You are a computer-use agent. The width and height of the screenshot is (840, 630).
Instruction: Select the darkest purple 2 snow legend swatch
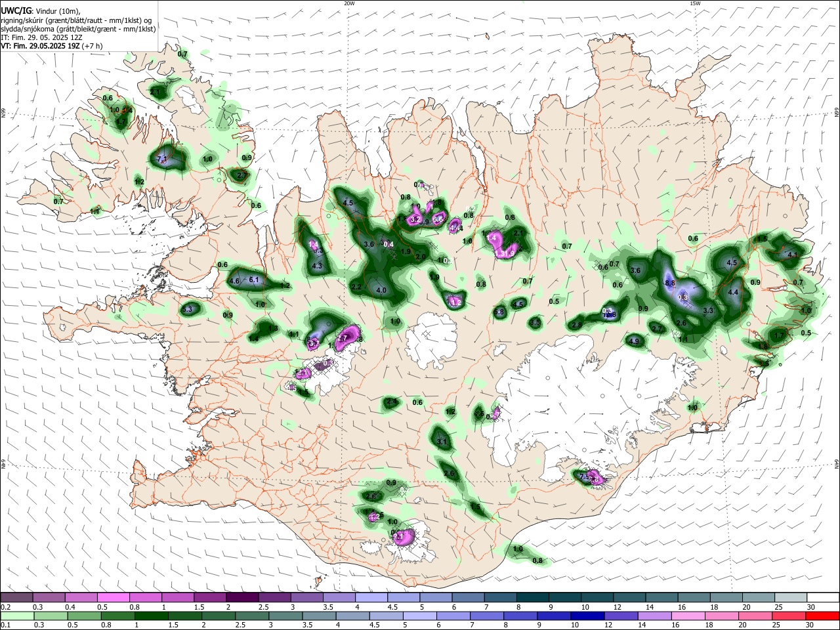241,598
